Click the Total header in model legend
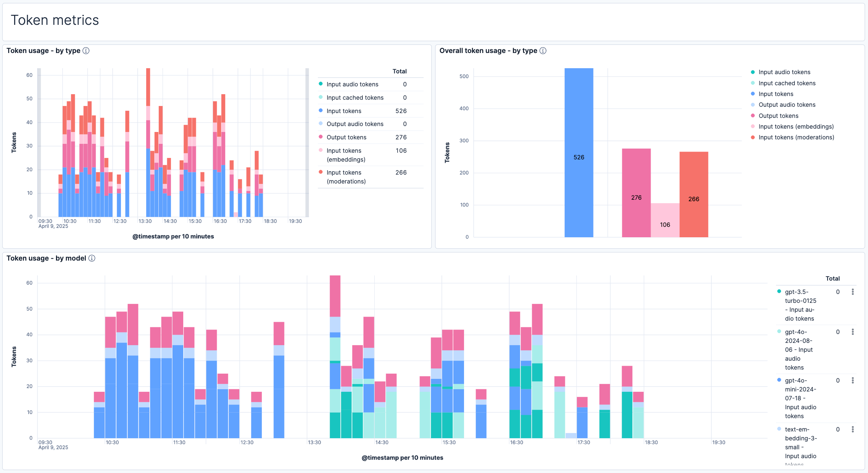 [x=832, y=279]
